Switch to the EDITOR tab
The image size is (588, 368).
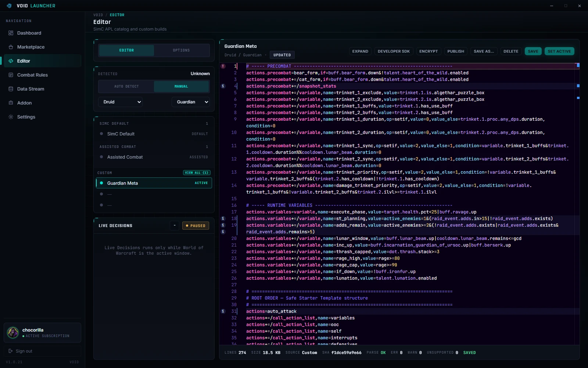point(126,50)
